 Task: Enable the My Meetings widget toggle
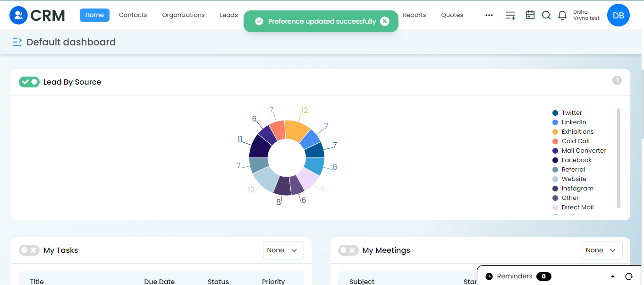pyautogui.click(x=348, y=250)
